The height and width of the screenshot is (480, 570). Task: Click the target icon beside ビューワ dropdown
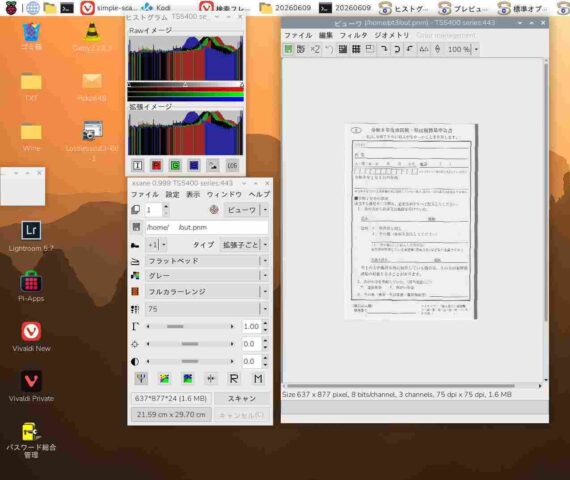click(214, 209)
